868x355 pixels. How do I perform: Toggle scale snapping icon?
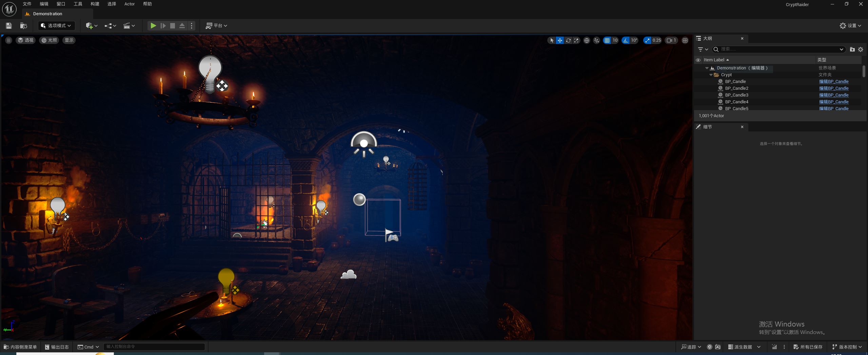coord(648,40)
